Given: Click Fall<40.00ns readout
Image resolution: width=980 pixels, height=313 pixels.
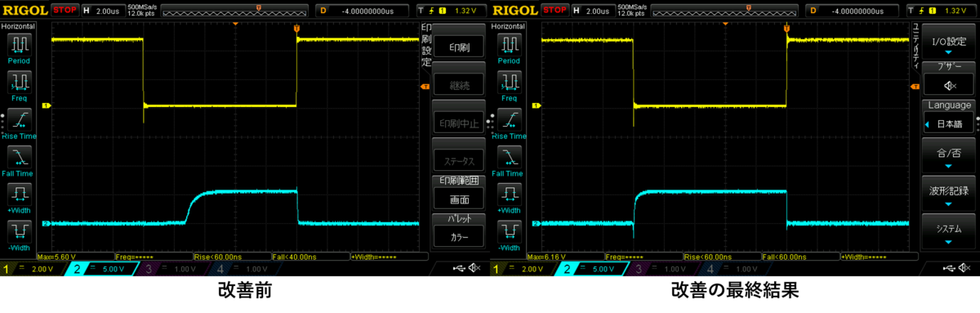Looking at the screenshot, I should coord(294,257).
